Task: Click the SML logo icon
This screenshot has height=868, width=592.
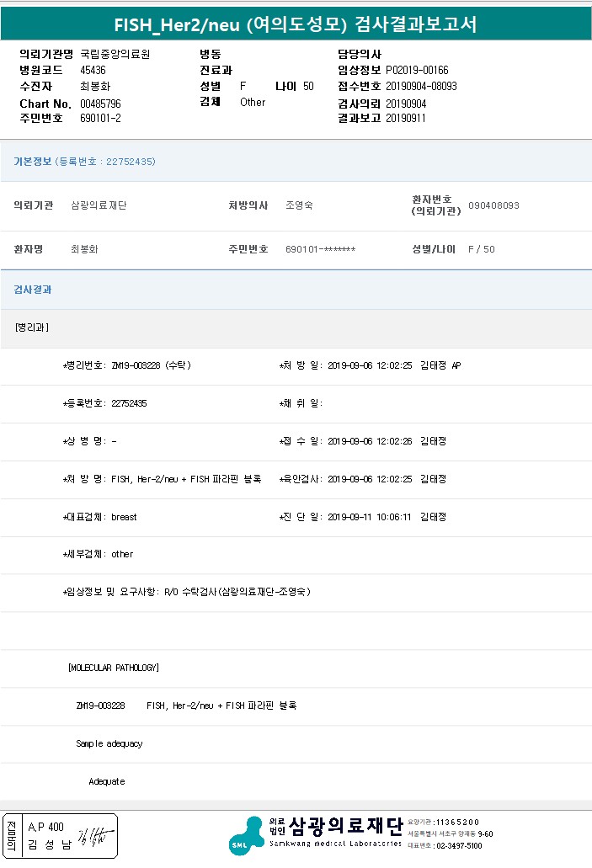Action: 247,836
